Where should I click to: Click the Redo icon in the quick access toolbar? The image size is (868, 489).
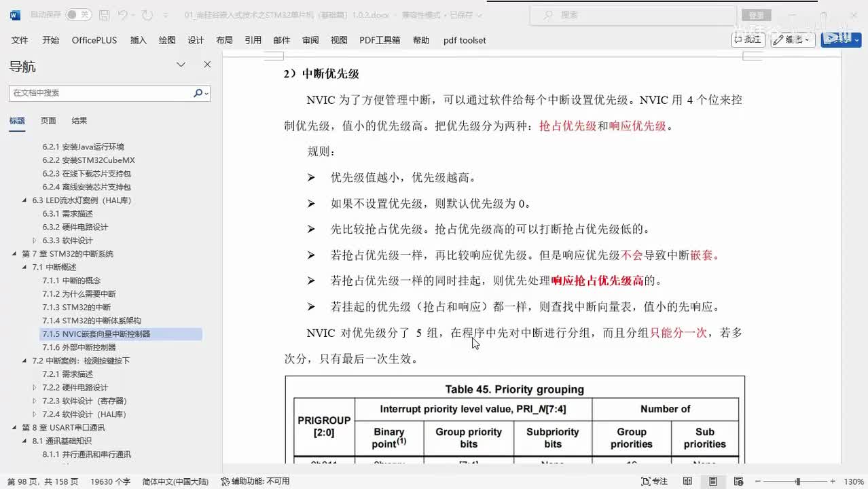[147, 14]
